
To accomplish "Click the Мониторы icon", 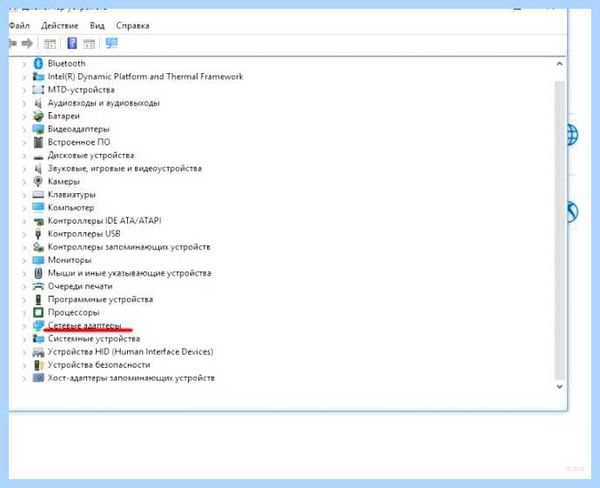I will tap(38, 260).
